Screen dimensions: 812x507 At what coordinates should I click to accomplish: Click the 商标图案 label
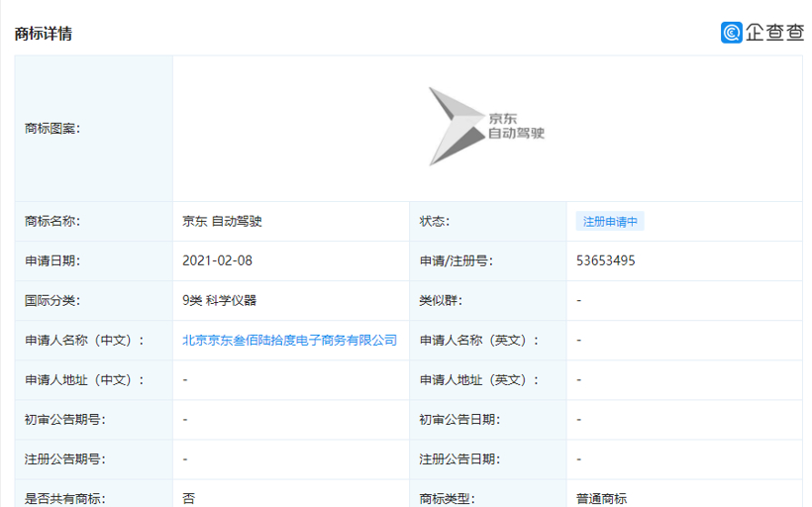tap(52, 129)
